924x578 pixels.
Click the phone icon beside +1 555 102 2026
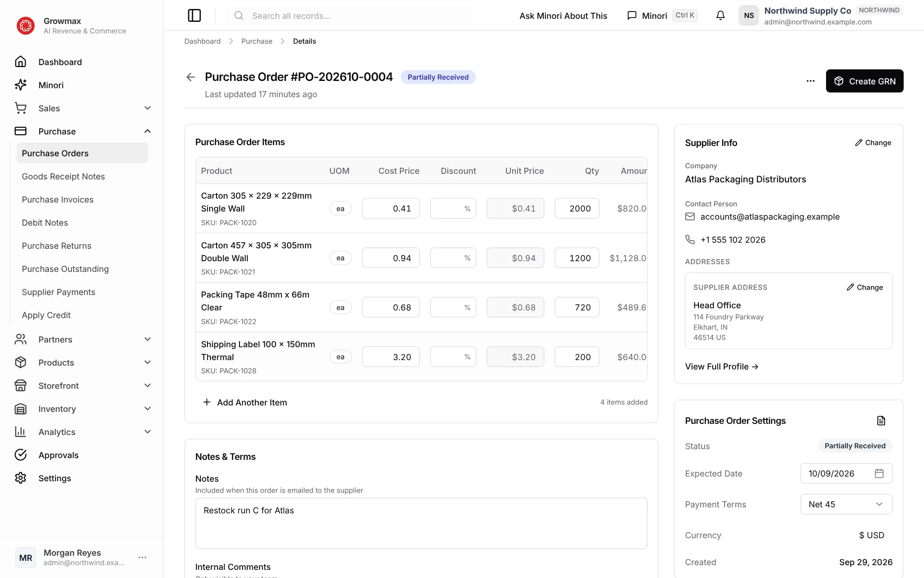pos(690,239)
